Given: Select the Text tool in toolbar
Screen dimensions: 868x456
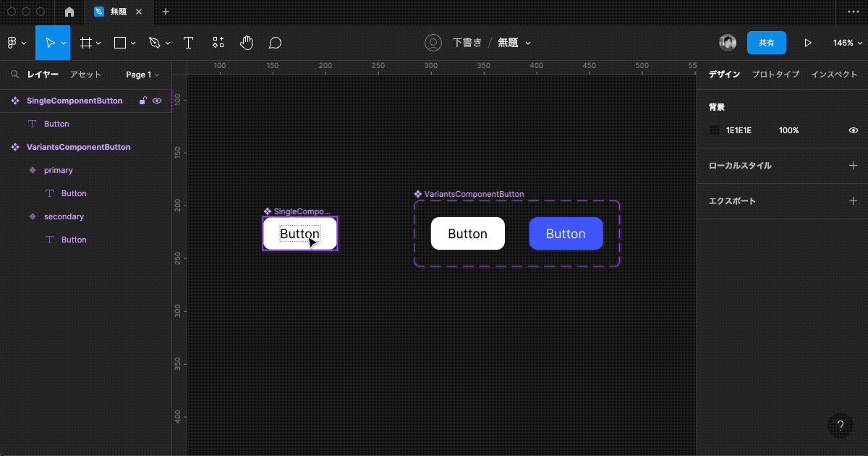Looking at the screenshot, I should click(x=188, y=43).
